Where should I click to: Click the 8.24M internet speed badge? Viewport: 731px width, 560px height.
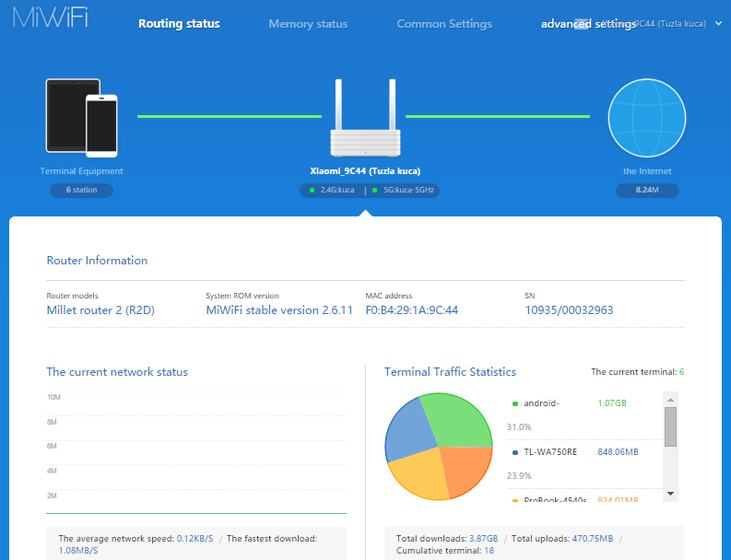(x=647, y=191)
